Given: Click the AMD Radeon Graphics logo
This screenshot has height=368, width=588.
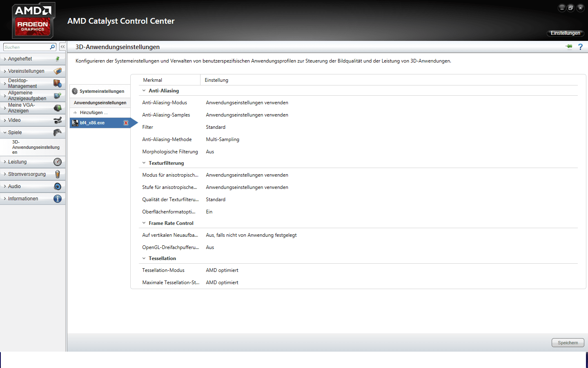Looking at the screenshot, I should [x=33, y=20].
